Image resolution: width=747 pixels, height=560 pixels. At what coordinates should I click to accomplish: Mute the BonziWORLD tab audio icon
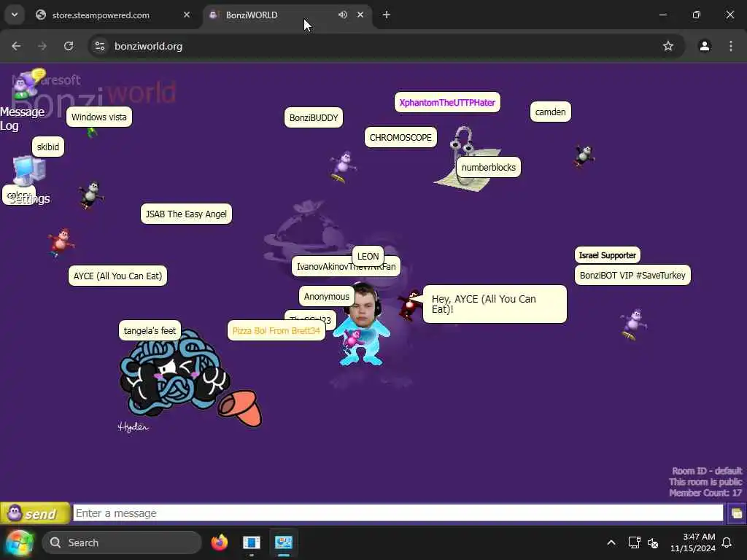coord(343,15)
